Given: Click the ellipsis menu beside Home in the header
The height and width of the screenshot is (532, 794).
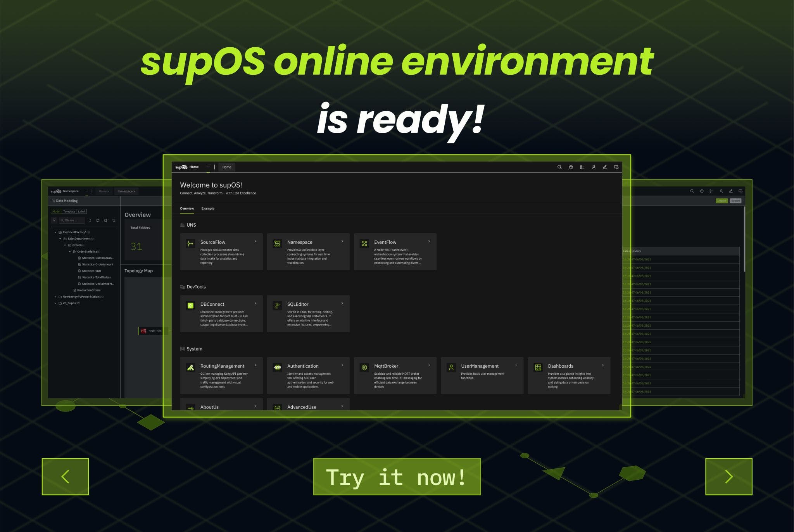Looking at the screenshot, I should 208,167.
